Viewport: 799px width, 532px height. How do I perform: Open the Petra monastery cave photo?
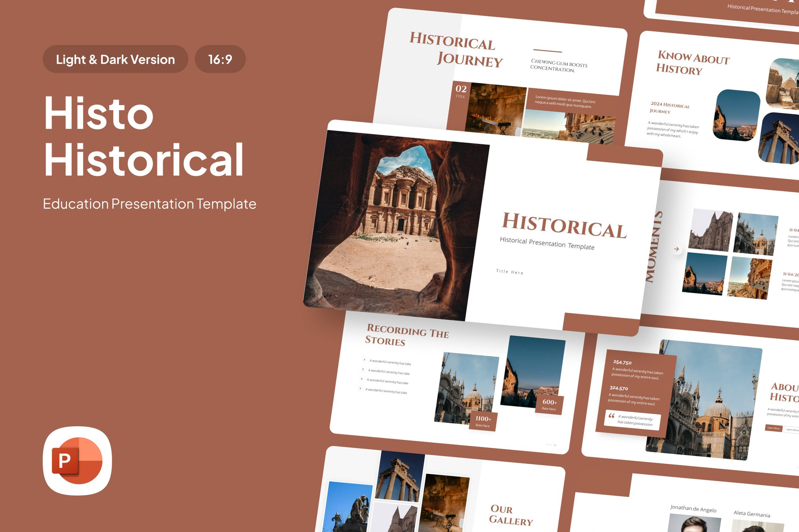pyautogui.click(x=396, y=226)
